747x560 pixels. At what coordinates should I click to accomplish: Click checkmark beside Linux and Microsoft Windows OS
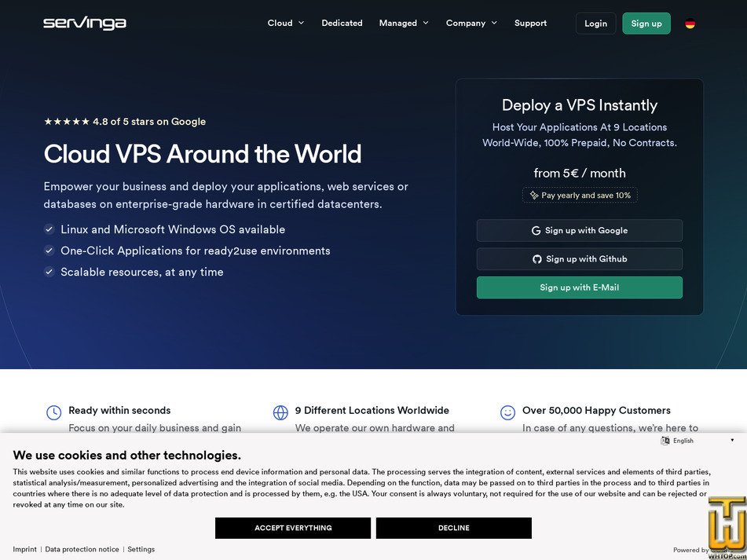(49, 229)
